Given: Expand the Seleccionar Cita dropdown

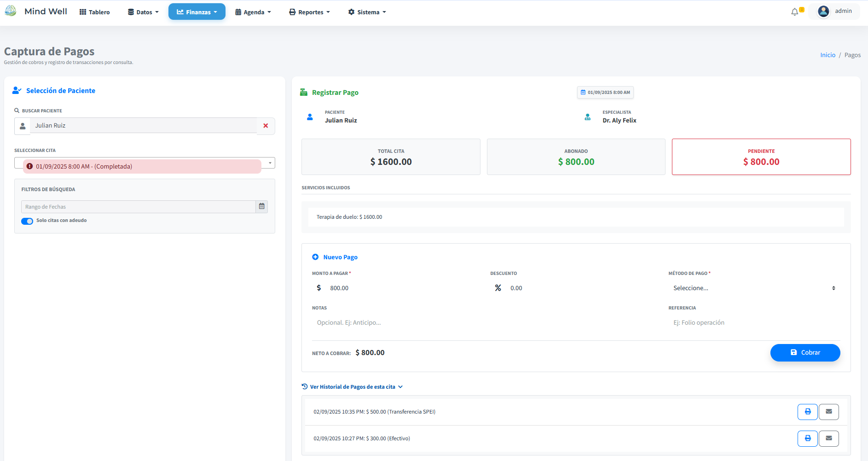Looking at the screenshot, I should click(x=270, y=163).
